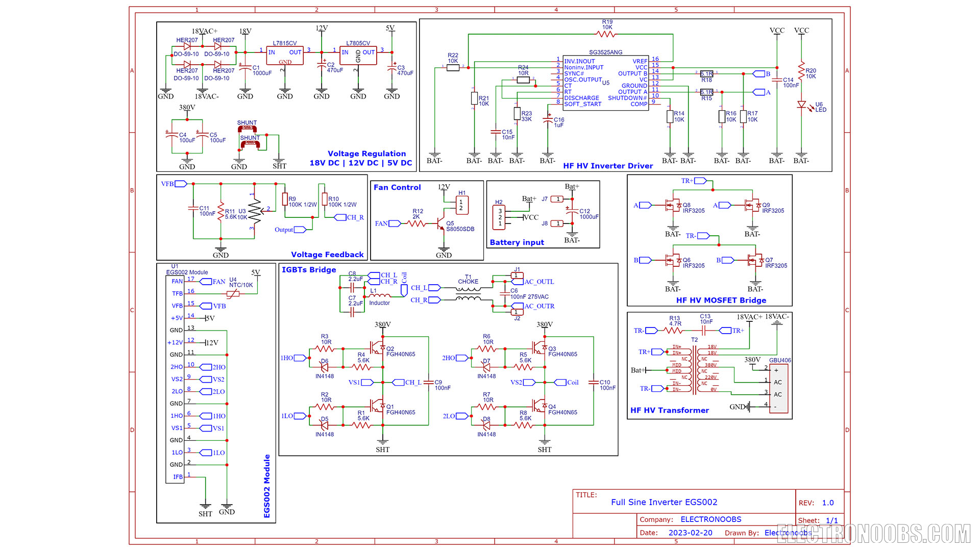This screenshot has width=980, height=551.
Task: Click the 'Voltage Regulation' section title
Action: (367, 154)
